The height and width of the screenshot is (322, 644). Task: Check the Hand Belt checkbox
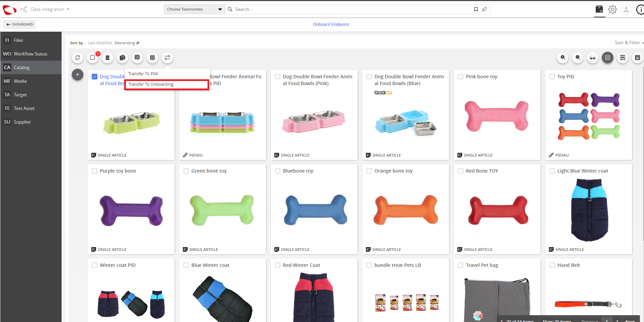(x=552, y=265)
